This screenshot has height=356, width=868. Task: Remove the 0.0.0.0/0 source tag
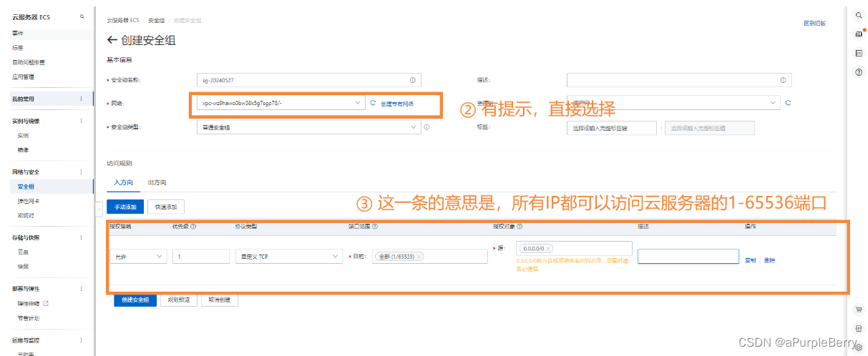549,249
